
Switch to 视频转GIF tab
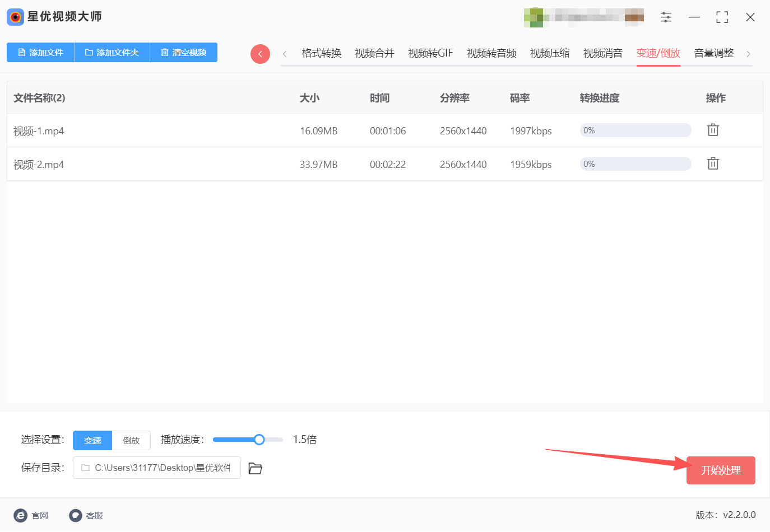pyautogui.click(x=430, y=53)
